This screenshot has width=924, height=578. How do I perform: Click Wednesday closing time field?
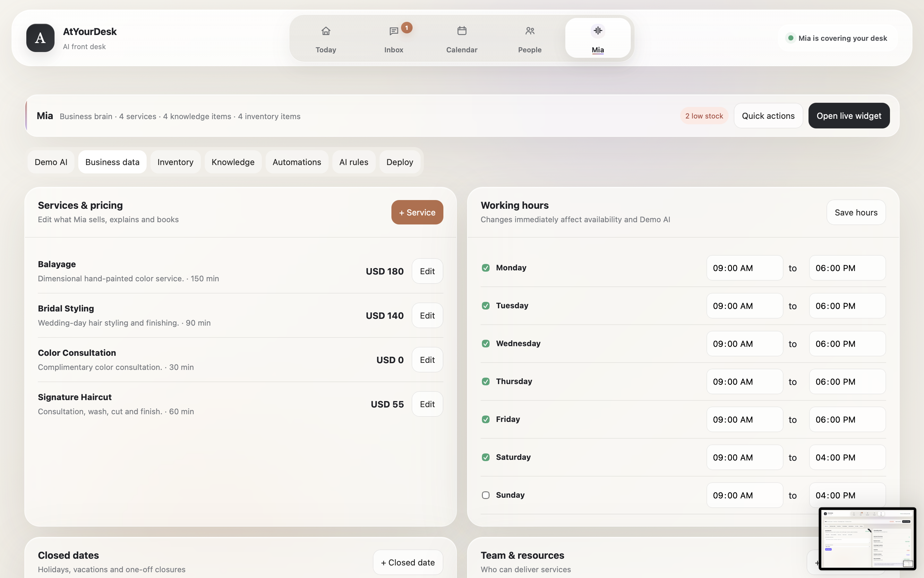pyautogui.click(x=847, y=343)
